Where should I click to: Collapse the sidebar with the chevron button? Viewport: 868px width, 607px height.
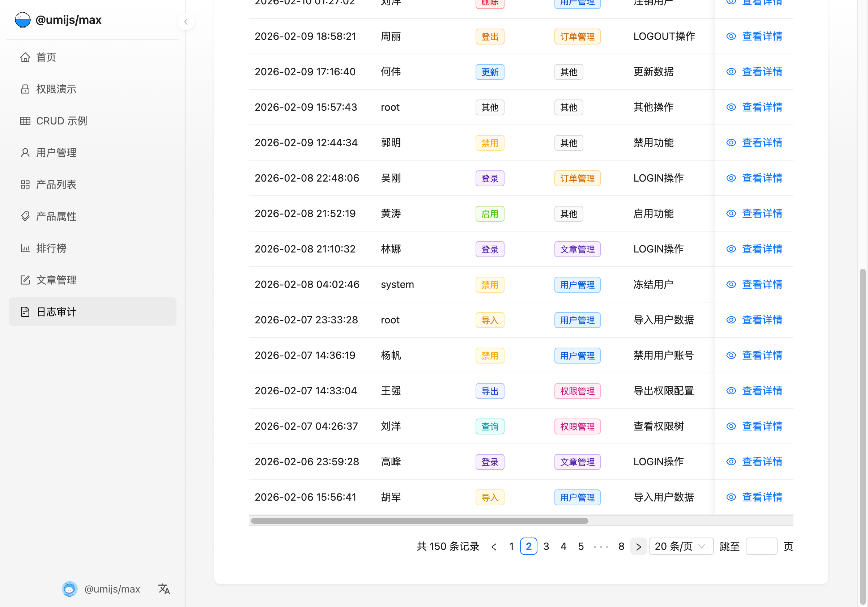coord(186,22)
